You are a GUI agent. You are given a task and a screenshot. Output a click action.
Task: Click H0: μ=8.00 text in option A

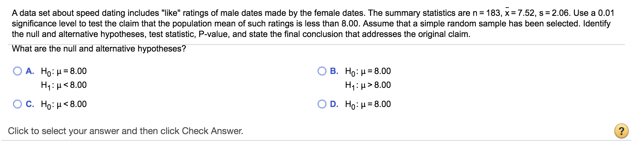coord(64,71)
